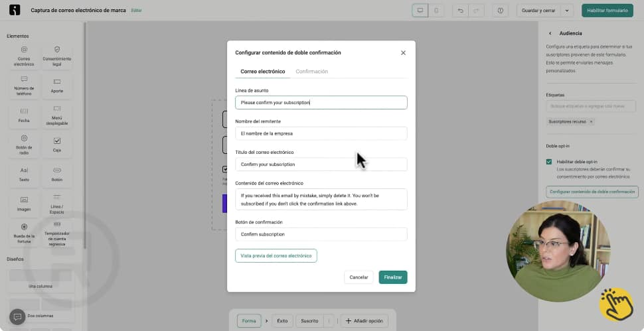The image size is (644, 331).
Task: Click the Cancelar button
Action: point(359,277)
